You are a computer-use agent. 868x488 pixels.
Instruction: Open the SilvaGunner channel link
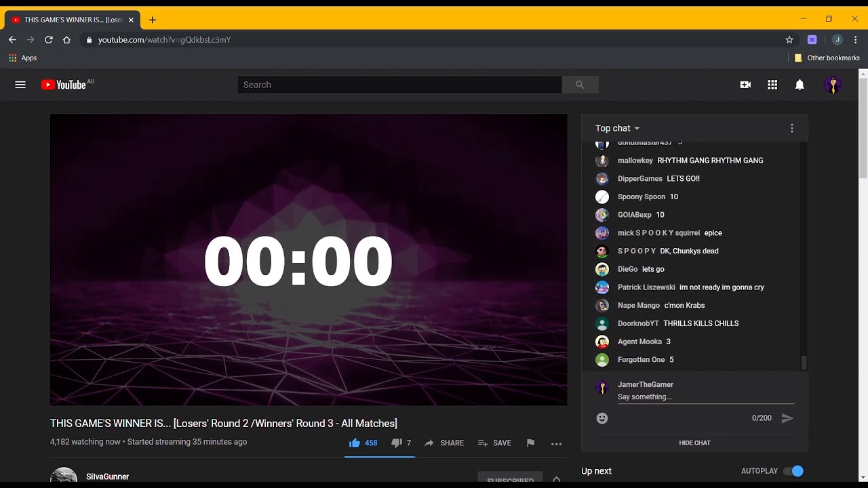pyautogui.click(x=107, y=477)
